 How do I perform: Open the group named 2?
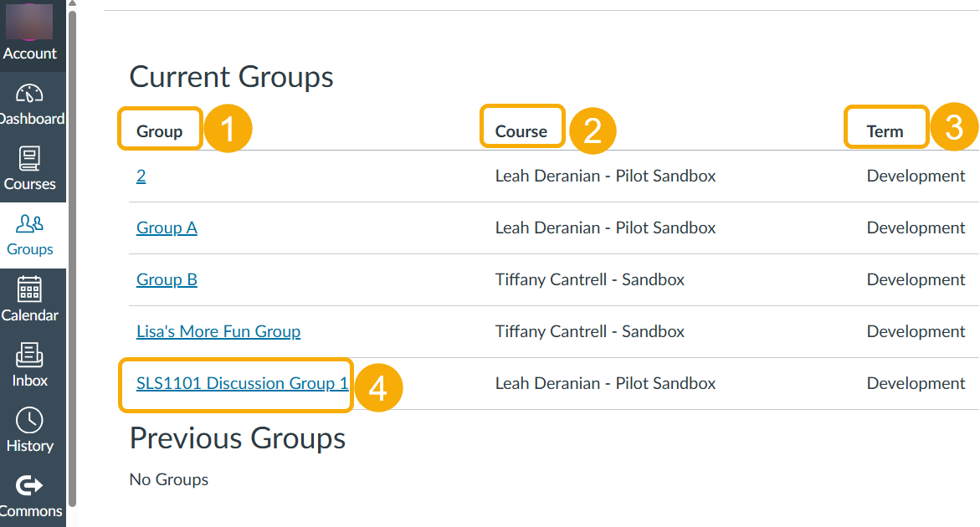pyautogui.click(x=141, y=176)
